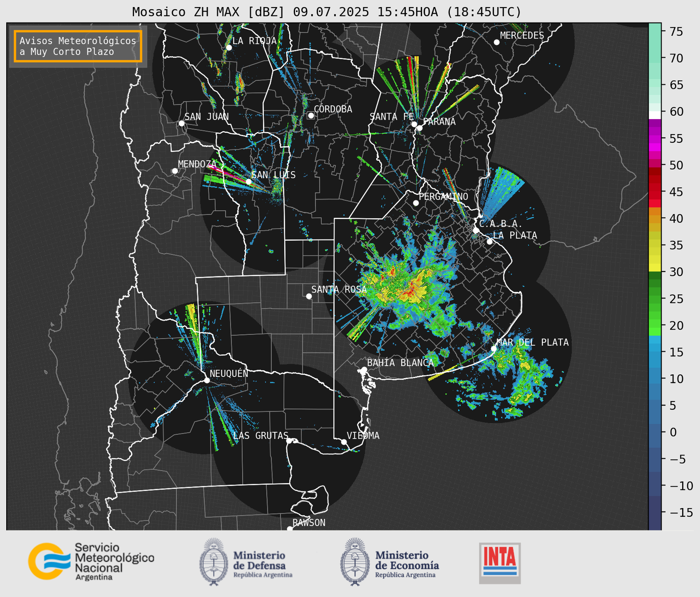Viewport: 700px width, 597px height.
Task: Click the PARANÁ city marker dot
Action: click(x=420, y=128)
